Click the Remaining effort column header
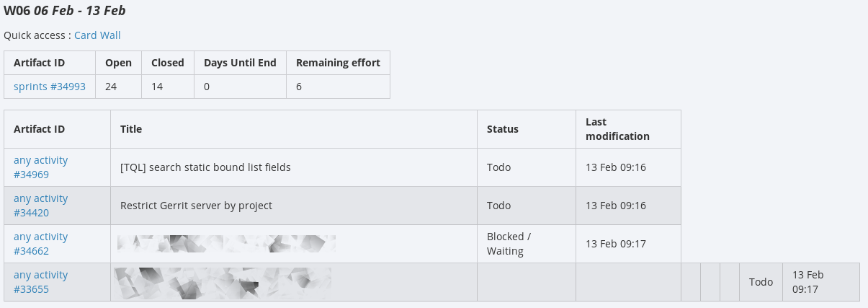The width and height of the screenshot is (868, 308). 338,63
